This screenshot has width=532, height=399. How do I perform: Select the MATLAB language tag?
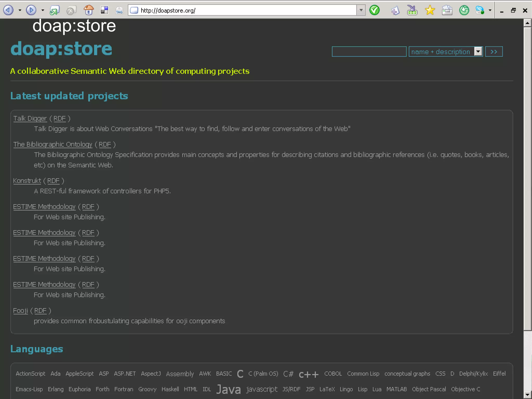(396, 389)
